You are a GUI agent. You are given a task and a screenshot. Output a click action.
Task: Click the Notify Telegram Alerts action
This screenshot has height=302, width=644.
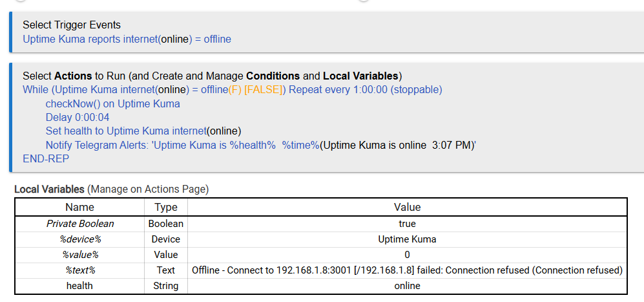tap(260, 146)
